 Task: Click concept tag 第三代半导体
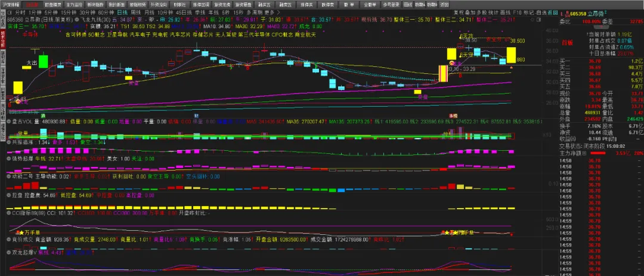point(254,35)
